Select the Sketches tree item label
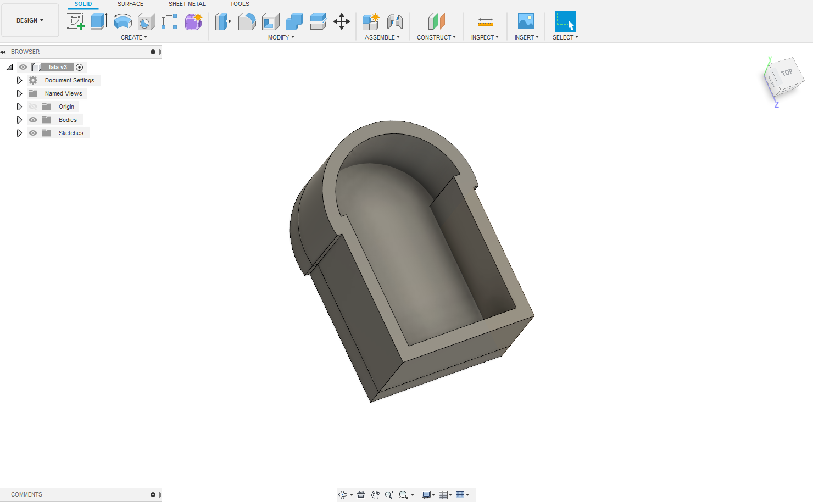This screenshot has height=504, width=813. click(x=71, y=133)
